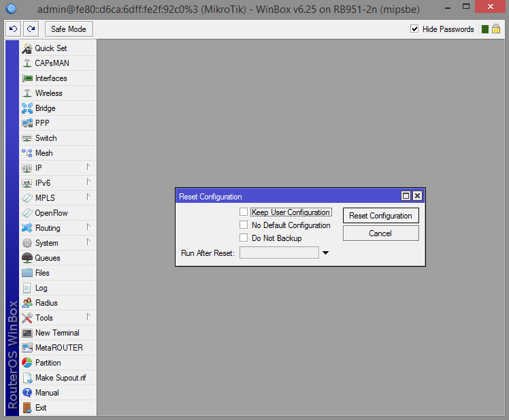Select the Files menu label

point(42,273)
